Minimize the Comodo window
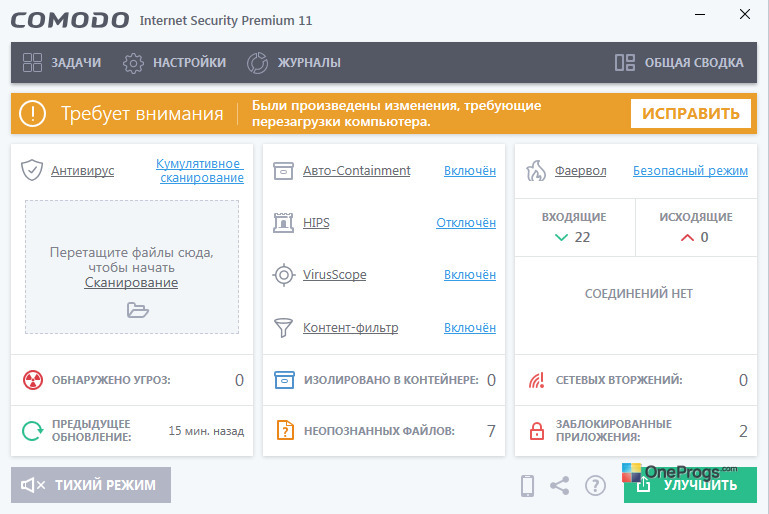The width and height of the screenshot is (769, 514). [700, 15]
